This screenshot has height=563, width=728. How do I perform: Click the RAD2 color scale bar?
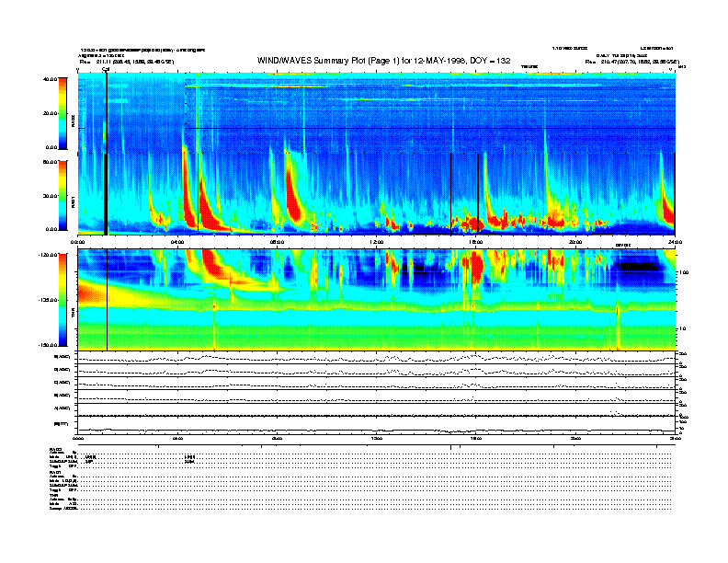63,113
